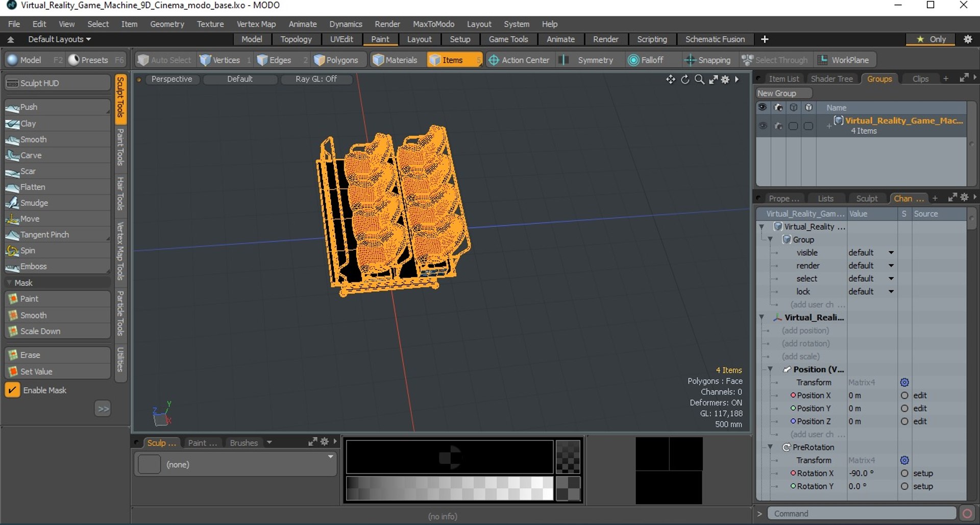Viewport: 980px width, 525px height.
Task: Open the Default Layouts dropdown
Action: click(60, 39)
